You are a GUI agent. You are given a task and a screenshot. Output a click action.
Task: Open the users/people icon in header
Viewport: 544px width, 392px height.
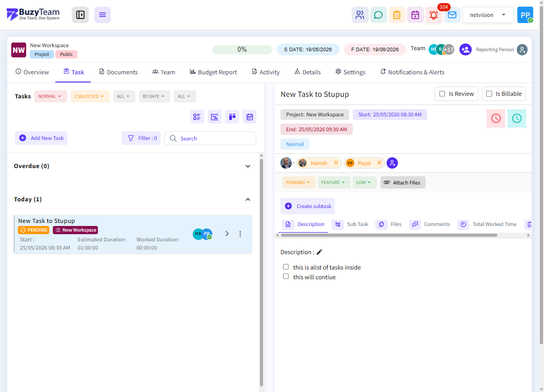tap(360, 15)
